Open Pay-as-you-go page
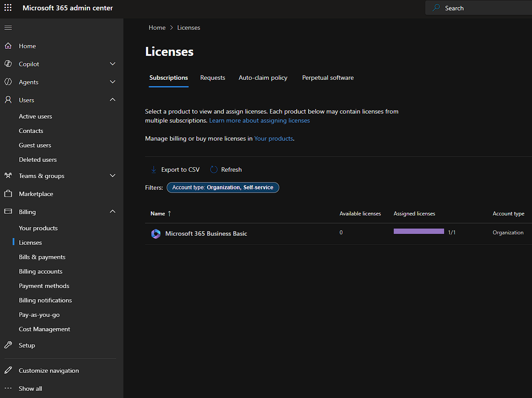The image size is (532, 398). pyautogui.click(x=39, y=315)
